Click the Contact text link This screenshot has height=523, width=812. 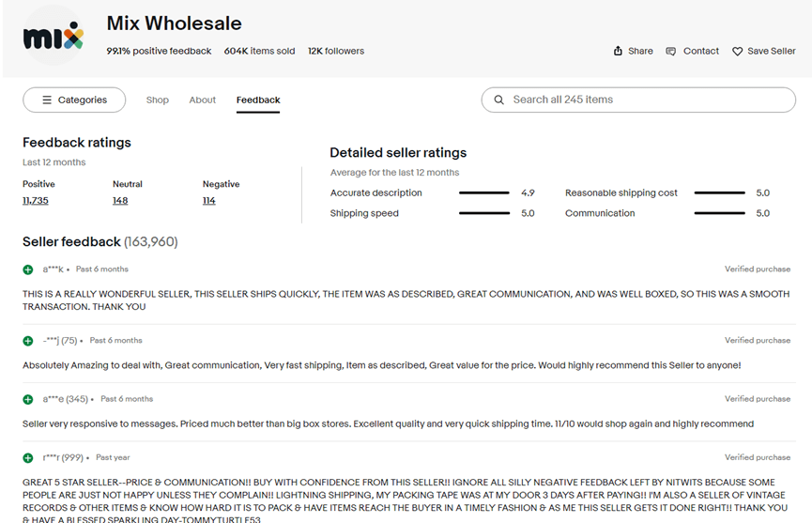pos(701,51)
